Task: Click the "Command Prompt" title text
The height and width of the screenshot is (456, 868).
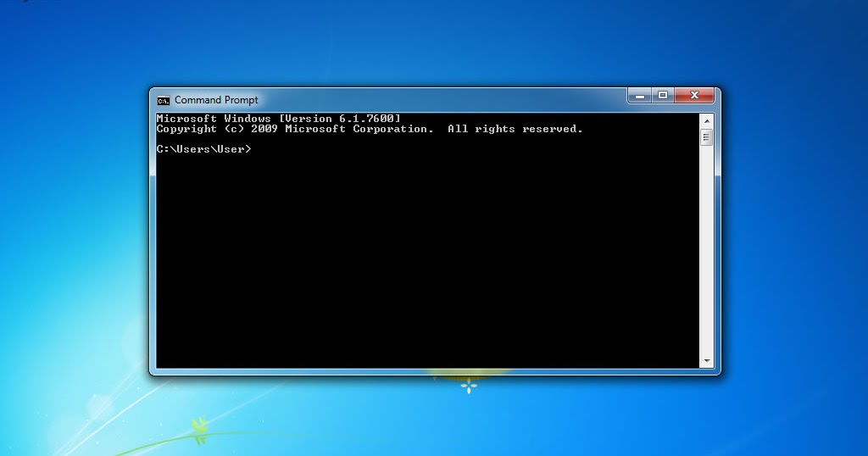Action: tap(216, 100)
